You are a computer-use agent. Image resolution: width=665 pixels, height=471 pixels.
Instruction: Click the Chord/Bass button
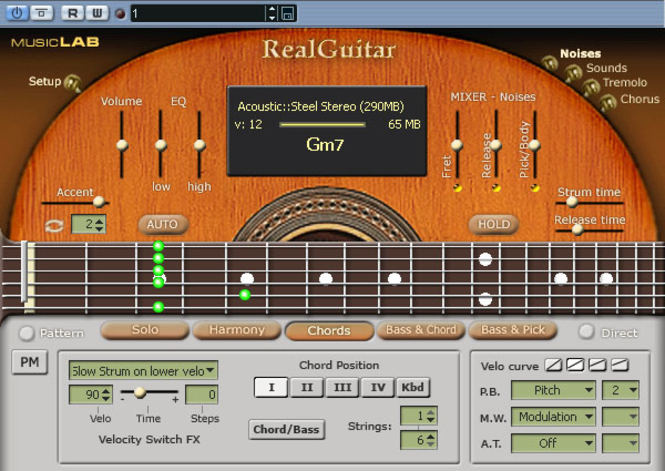286,429
